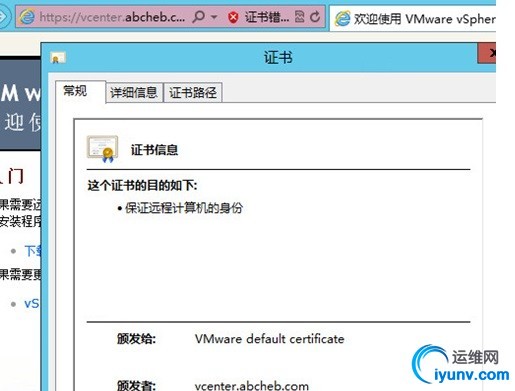Image resolution: width=515 pixels, height=391 pixels.
Task: Expand the address bar dropdown arrow
Action: (x=214, y=17)
